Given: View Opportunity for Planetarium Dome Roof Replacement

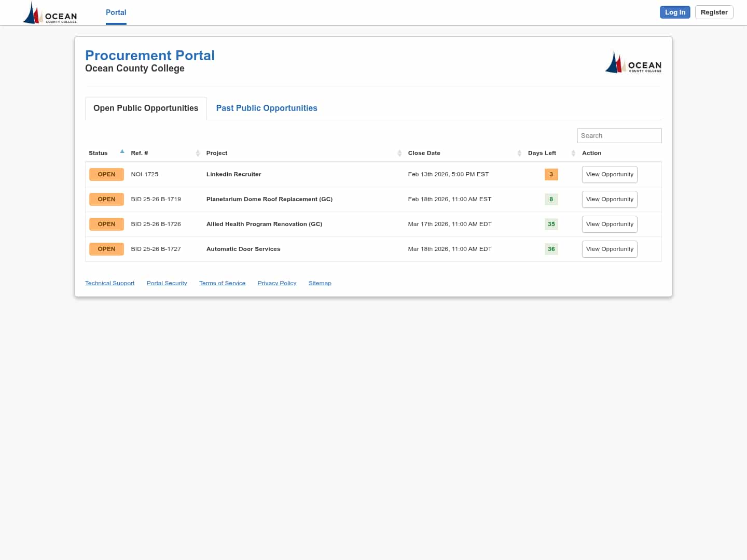Looking at the screenshot, I should click(610, 199).
